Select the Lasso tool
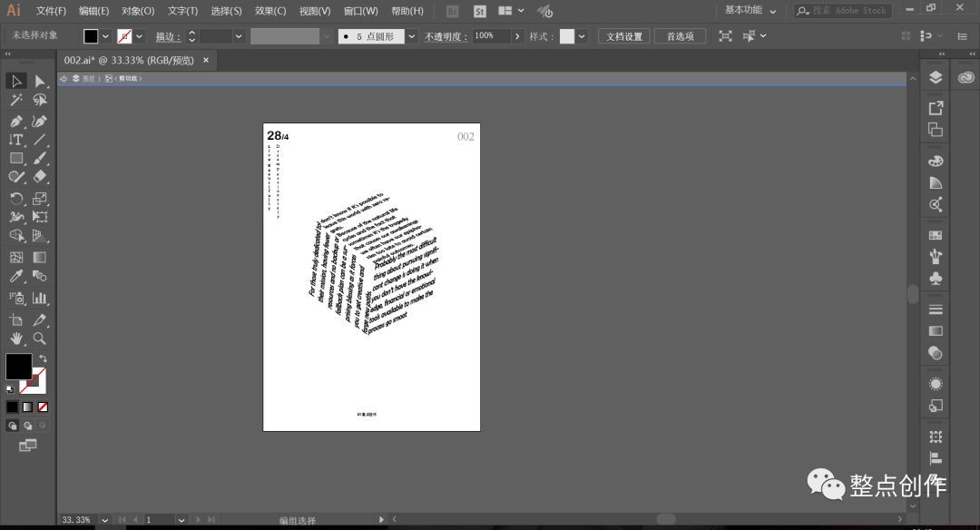980x530 pixels. point(40,100)
